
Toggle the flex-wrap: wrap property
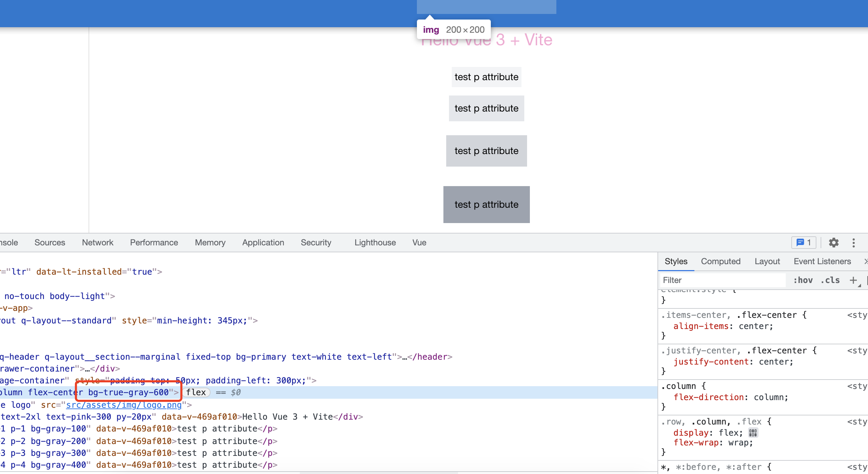tap(697, 442)
